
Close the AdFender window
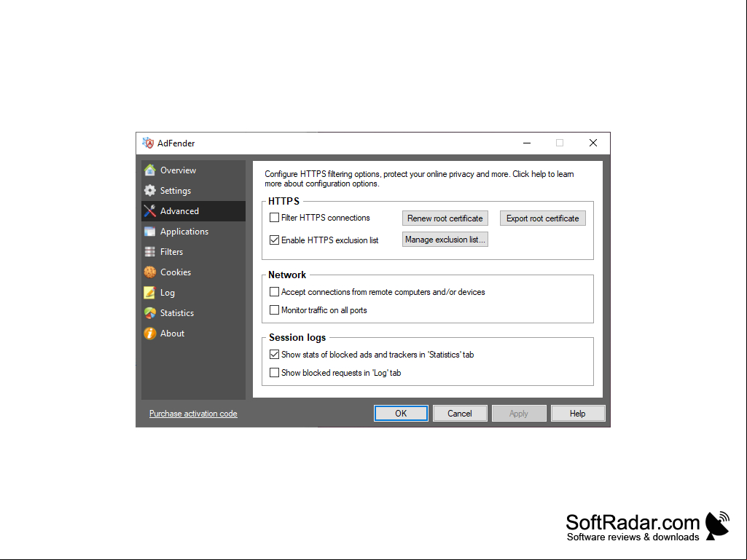[593, 143]
